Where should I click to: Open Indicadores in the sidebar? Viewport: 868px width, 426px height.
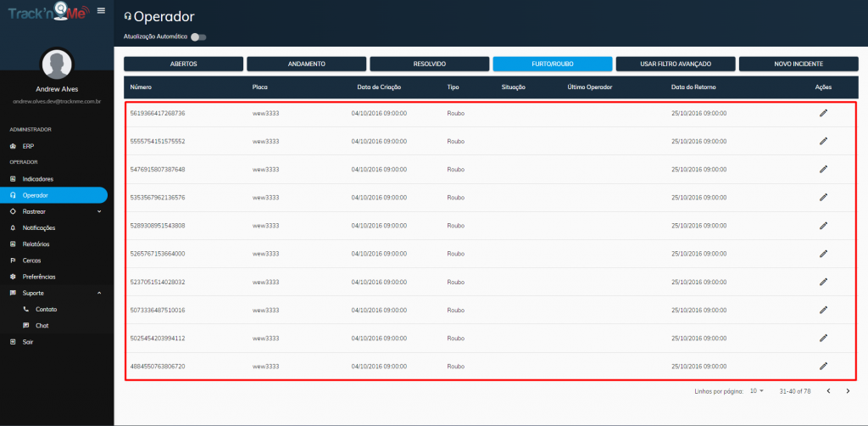[x=53, y=179]
